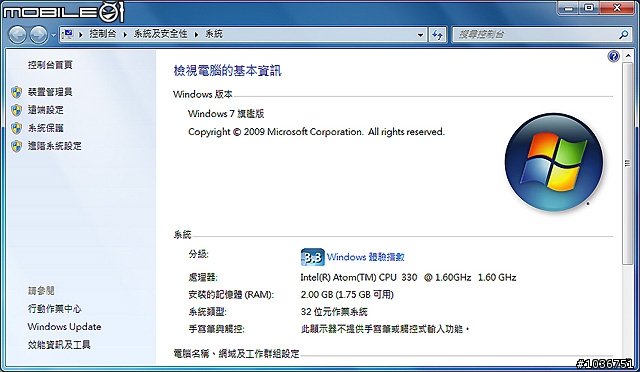Open 控制台首頁 link in sidebar

(x=50, y=65)
